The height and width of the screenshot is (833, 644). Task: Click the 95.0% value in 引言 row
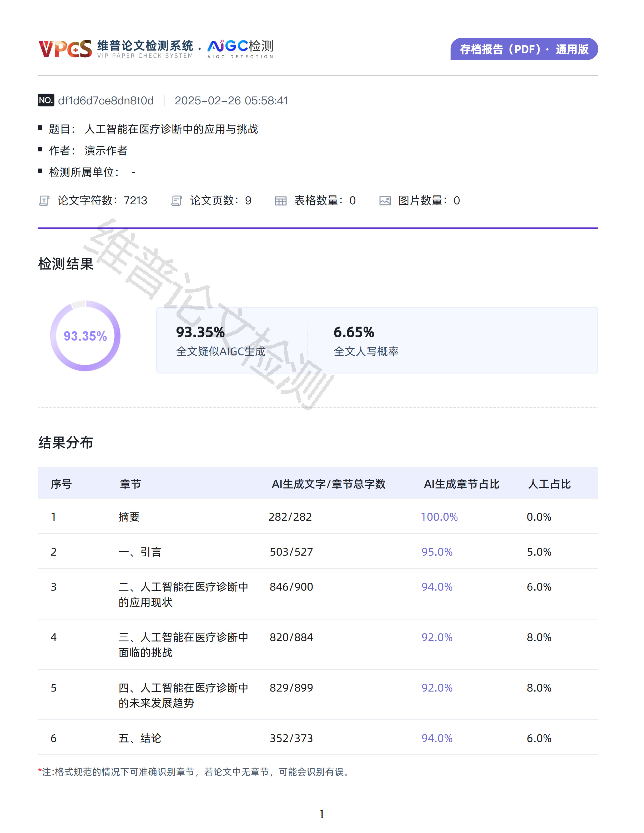[437, 552]
